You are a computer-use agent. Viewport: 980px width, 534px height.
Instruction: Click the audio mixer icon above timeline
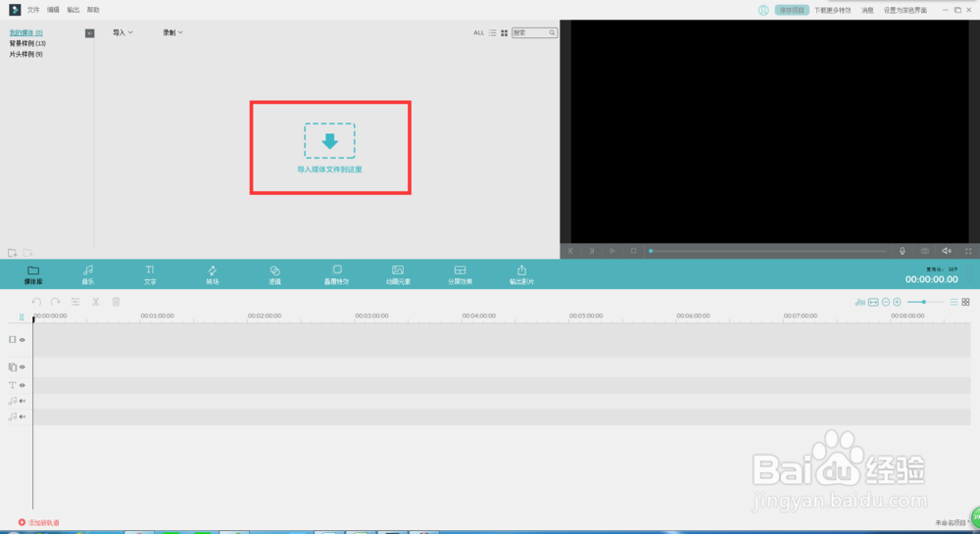point(860,302)
